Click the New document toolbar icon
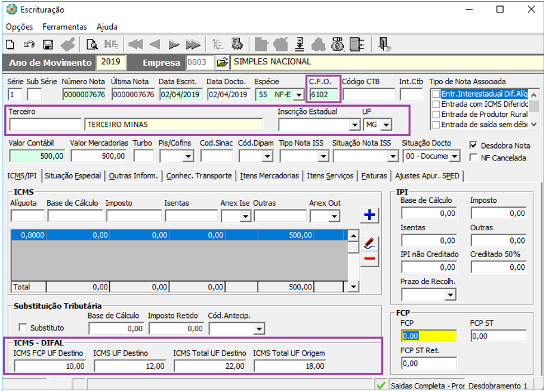 click(10, 44)
